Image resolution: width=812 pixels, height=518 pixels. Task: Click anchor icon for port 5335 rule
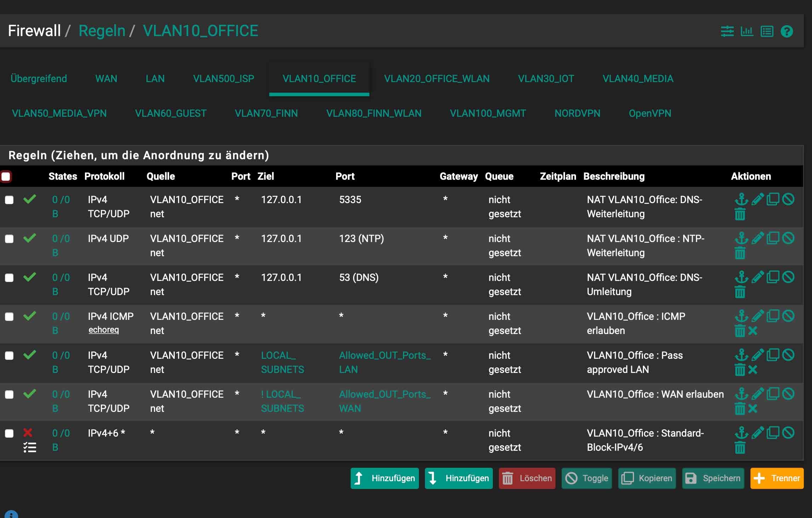[x=741, y=199]
